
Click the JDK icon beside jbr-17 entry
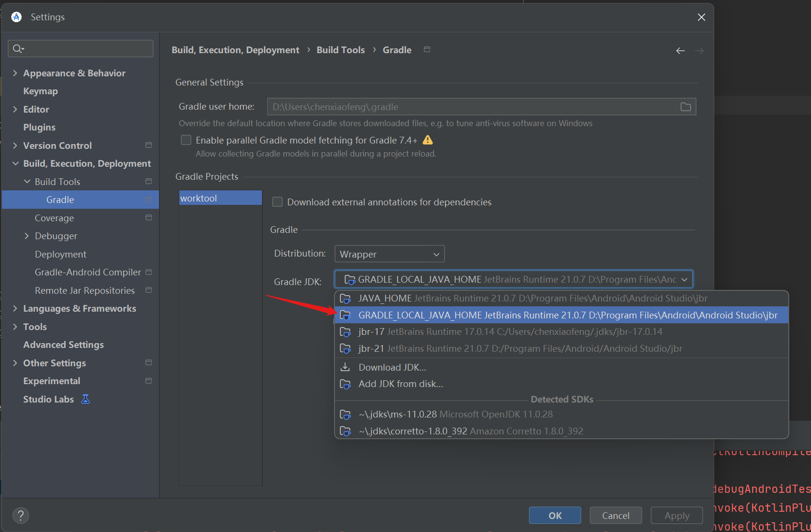[345, 332]
